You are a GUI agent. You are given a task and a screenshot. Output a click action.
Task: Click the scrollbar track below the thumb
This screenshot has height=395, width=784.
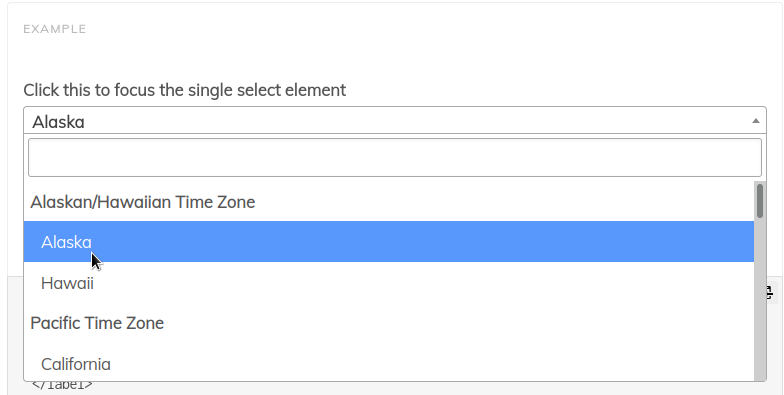(760, 300)
